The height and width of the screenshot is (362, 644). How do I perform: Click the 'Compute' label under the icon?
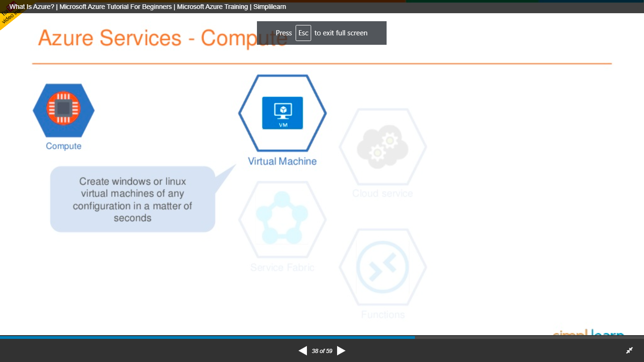pyautogui.click(x=64, y=146)
